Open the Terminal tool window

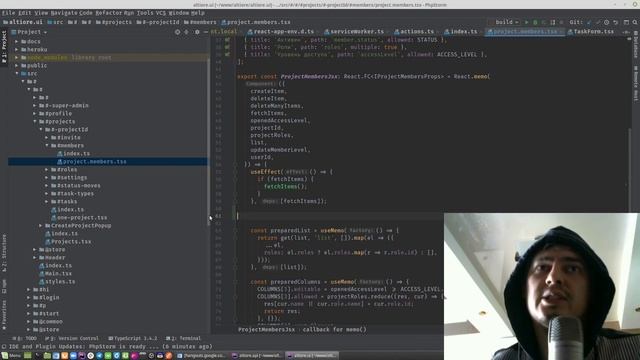coord(183,338)
